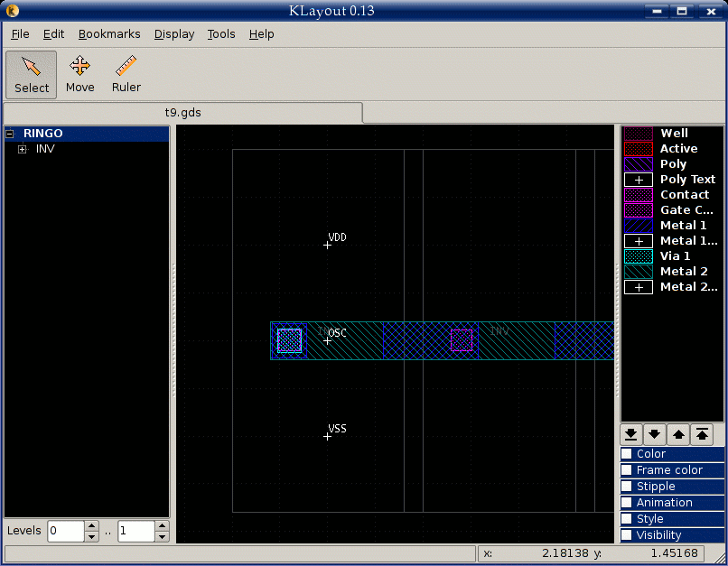Screen dimensions: 728x566
Task: Click the Well layer color swatch
Action: (639, 134)
